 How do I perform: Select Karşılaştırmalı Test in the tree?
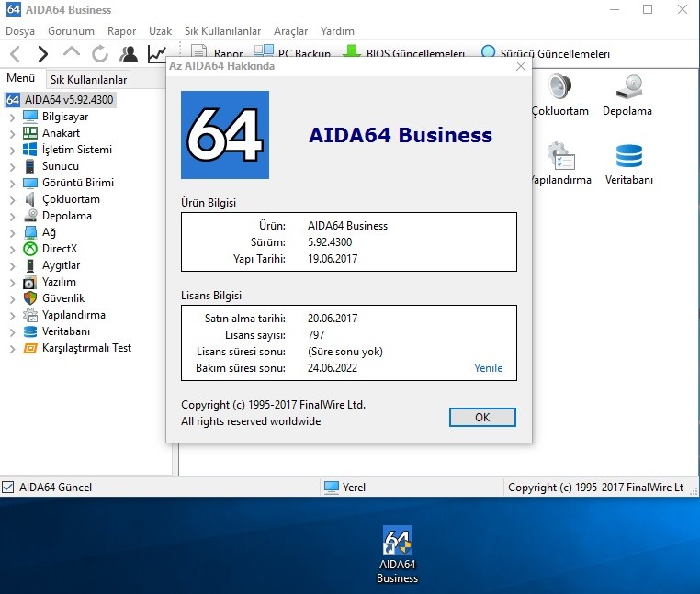coord(86,348)
